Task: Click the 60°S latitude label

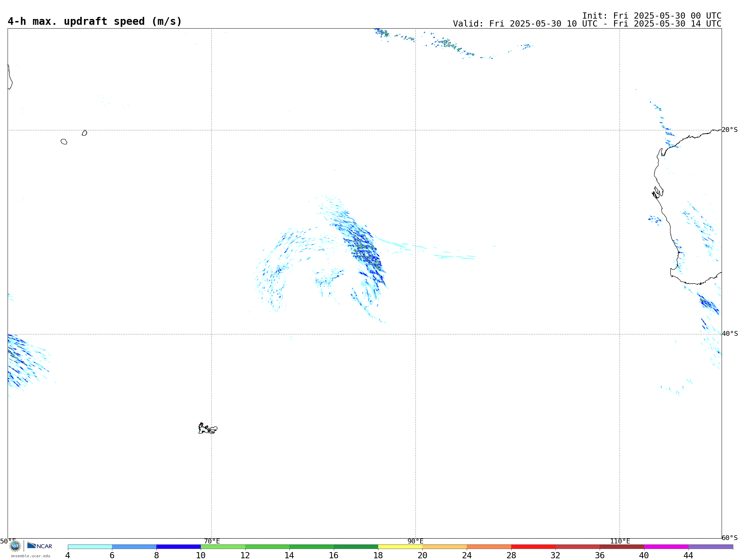Action: coord(730,538)
